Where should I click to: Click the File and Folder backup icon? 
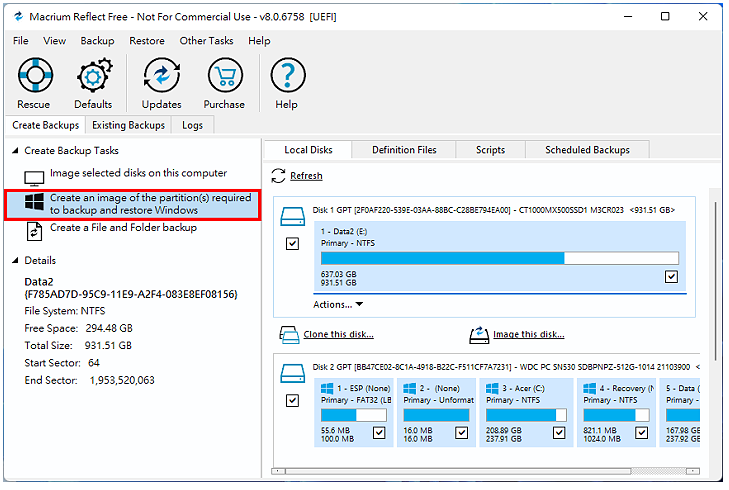click(34, 232)
